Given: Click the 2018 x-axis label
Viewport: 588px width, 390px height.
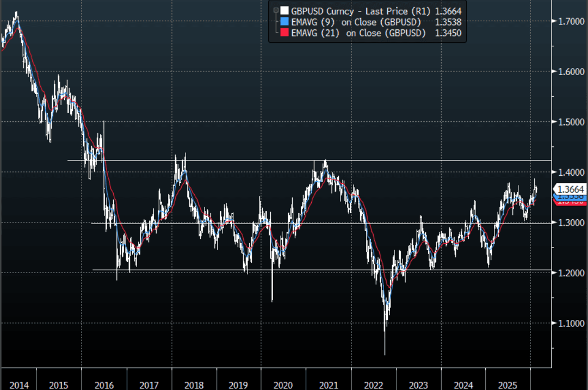Looking at the screenshot, I should tap(194, 385).
